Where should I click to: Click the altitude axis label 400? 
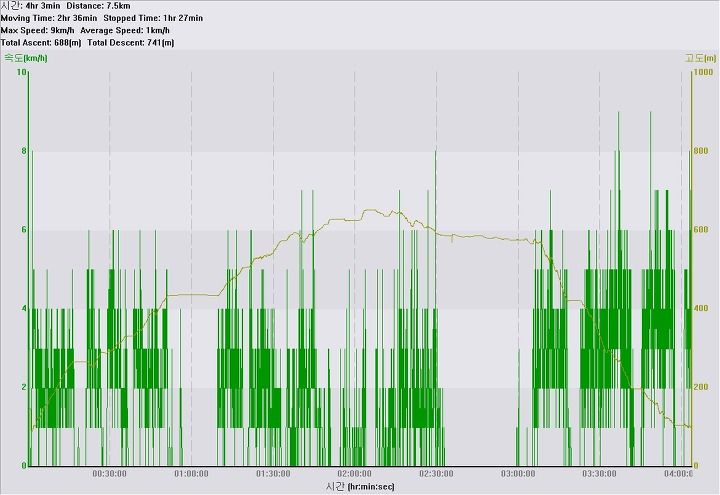tap(701, 309)
